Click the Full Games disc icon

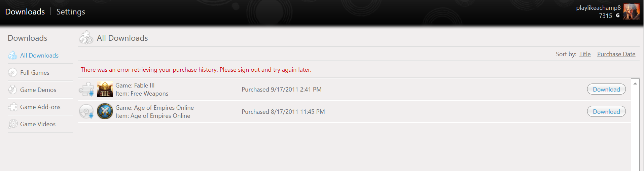pyautogui.click(x=13, y=72)
